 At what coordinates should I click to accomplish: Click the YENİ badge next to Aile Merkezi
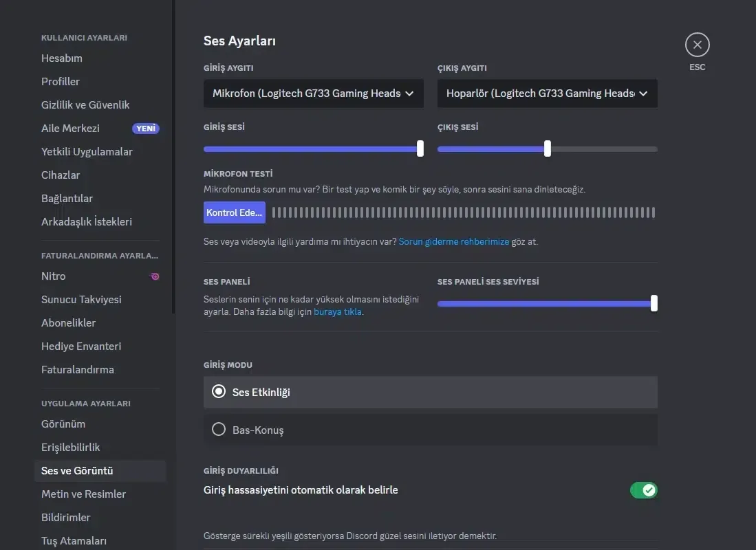pos(146,129)
